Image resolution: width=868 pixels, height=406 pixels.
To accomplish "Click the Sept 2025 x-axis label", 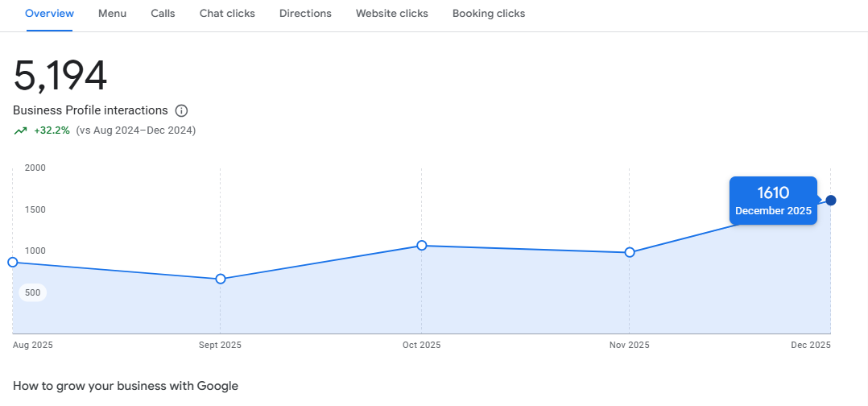I will click(220, 345).
